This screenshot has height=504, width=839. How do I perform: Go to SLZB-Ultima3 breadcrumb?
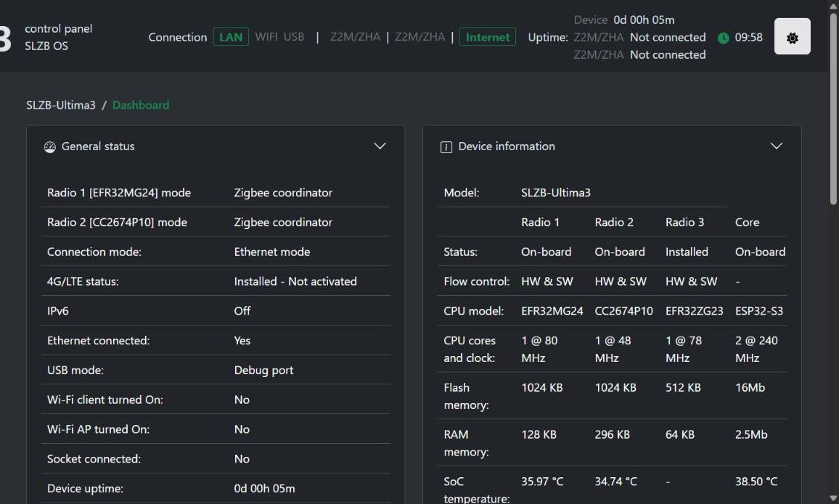coord(61,105)
